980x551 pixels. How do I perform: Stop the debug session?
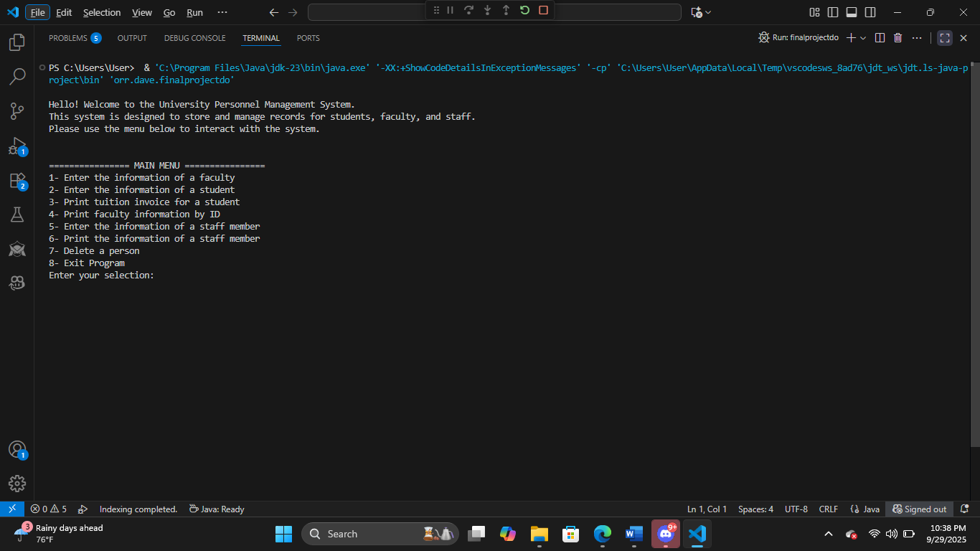click(543, 10)
